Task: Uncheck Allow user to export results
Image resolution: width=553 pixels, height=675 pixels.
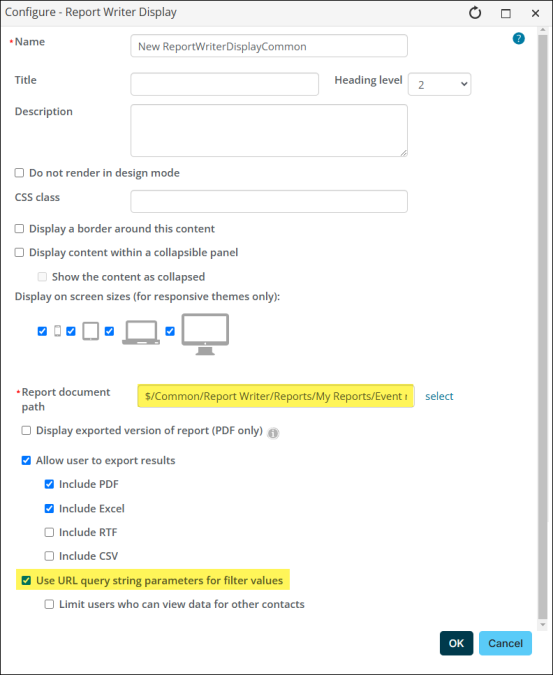Action: point(26,460)
